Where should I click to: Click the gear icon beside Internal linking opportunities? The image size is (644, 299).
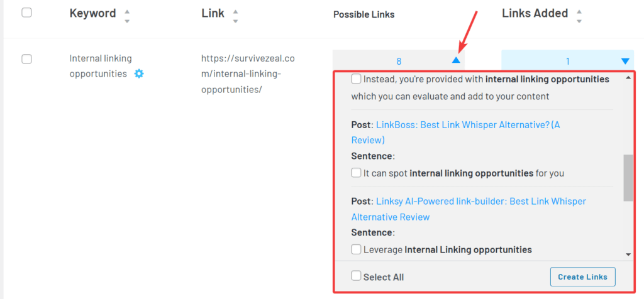[x=139, y=73]
